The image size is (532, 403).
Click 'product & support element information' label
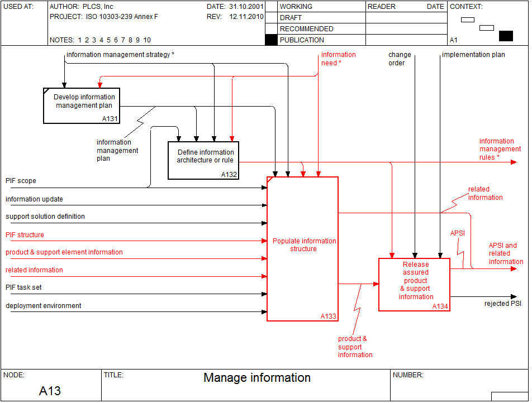click(x=64, y=252)
